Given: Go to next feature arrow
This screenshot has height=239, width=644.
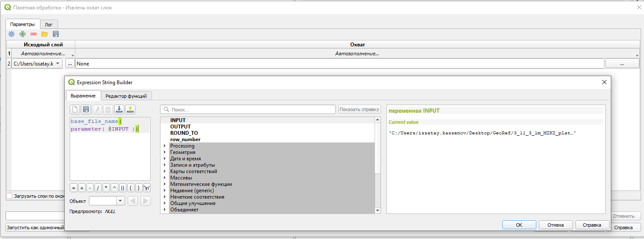Looking at the screenshot, I should click(146, 201).
